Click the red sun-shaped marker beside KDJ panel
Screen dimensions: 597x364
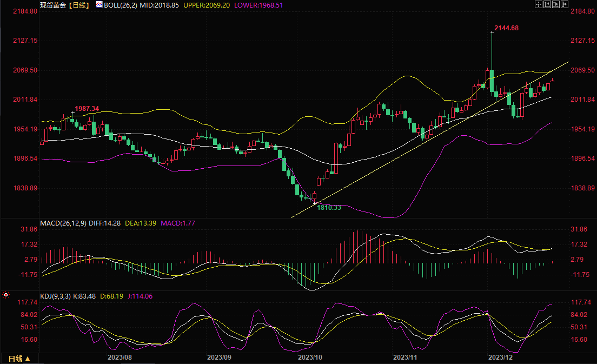click(x=6, y=296)
